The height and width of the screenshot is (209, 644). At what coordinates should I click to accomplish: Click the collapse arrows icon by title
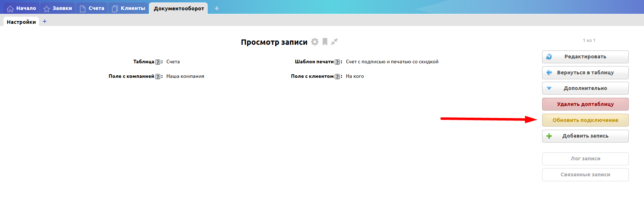click(x=334, y=42)
